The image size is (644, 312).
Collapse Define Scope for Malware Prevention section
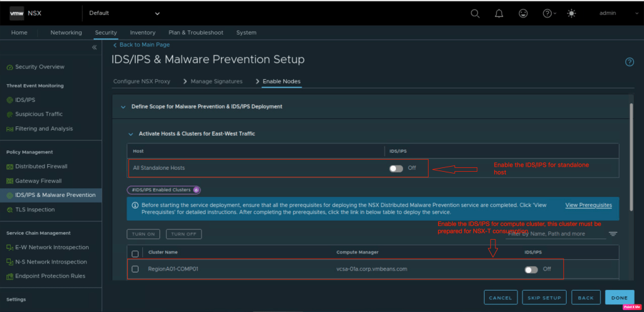(x=123, y=107)
